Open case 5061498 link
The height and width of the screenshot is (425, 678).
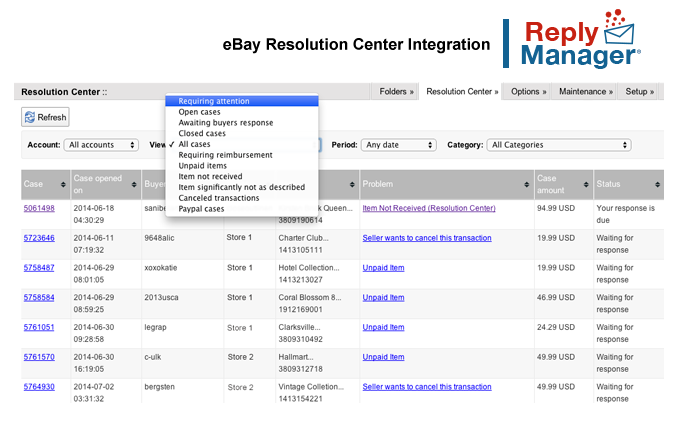point(39,208)
